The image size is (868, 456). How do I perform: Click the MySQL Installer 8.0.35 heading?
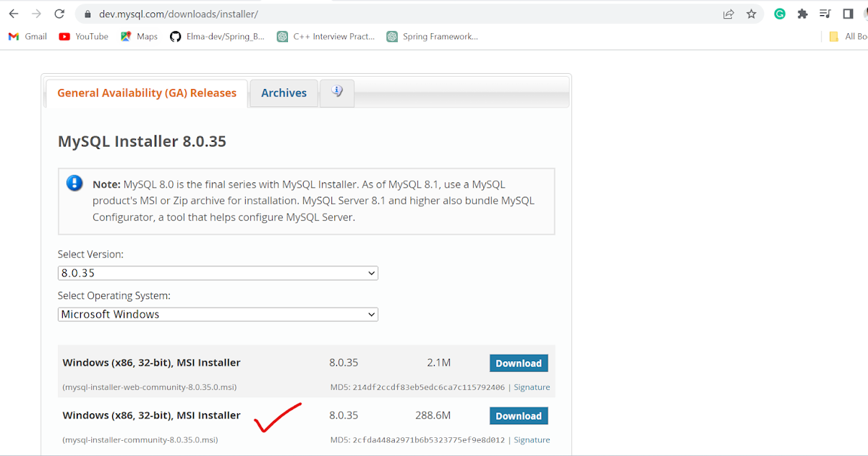[142, 141]
